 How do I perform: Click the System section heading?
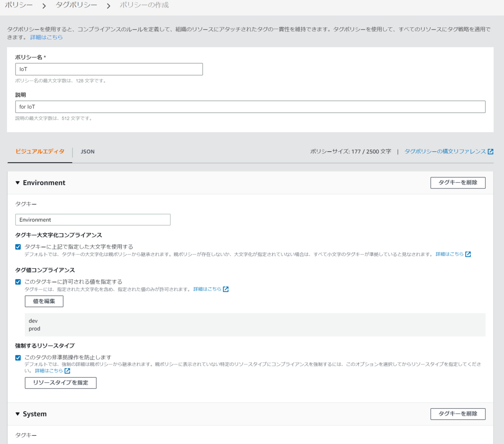coord(35,414)
